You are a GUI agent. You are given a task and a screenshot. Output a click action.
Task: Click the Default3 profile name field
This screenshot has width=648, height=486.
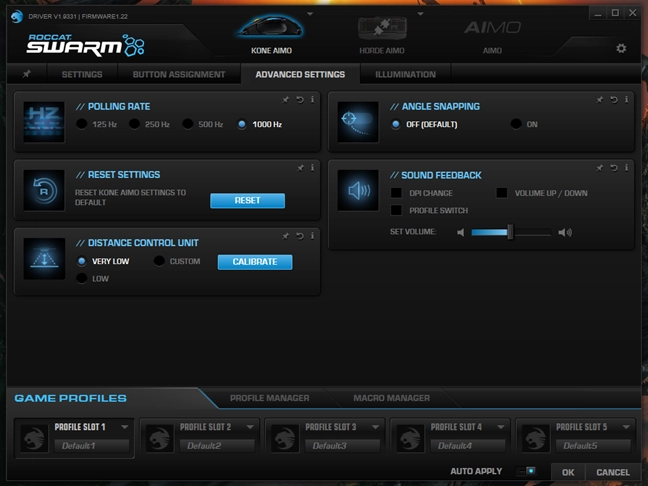[x=342, y=446]
